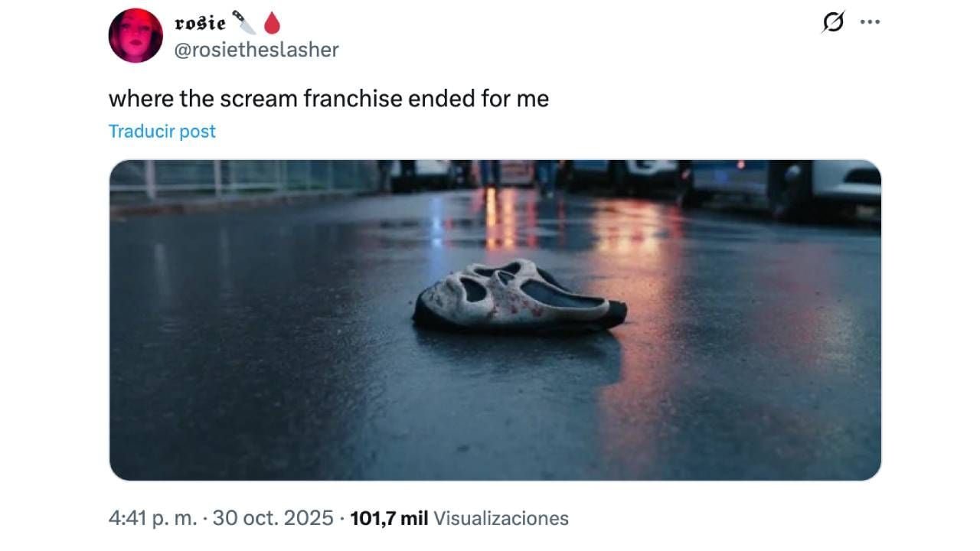Click the blood drop emoji in the name
The width and height of the screenshot is (980, 551).
[x=272, y=24]
